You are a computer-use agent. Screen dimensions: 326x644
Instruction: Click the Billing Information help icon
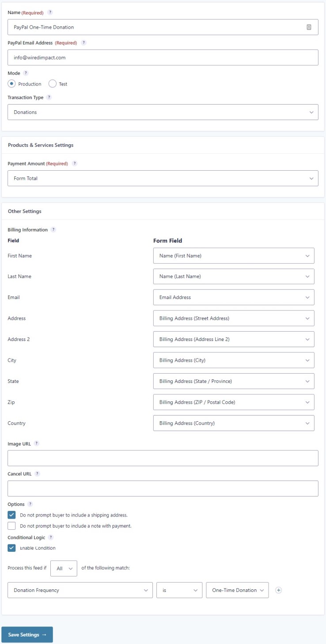click(x=53, y=230)
